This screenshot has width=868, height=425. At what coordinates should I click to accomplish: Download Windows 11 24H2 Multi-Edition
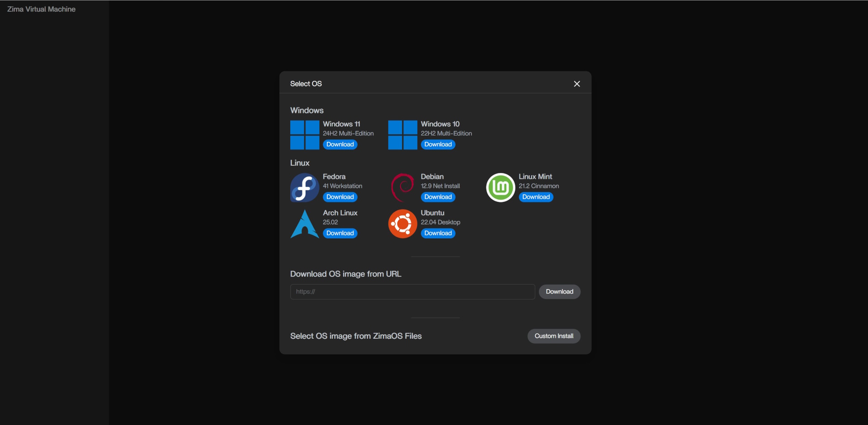coord(340,145)
